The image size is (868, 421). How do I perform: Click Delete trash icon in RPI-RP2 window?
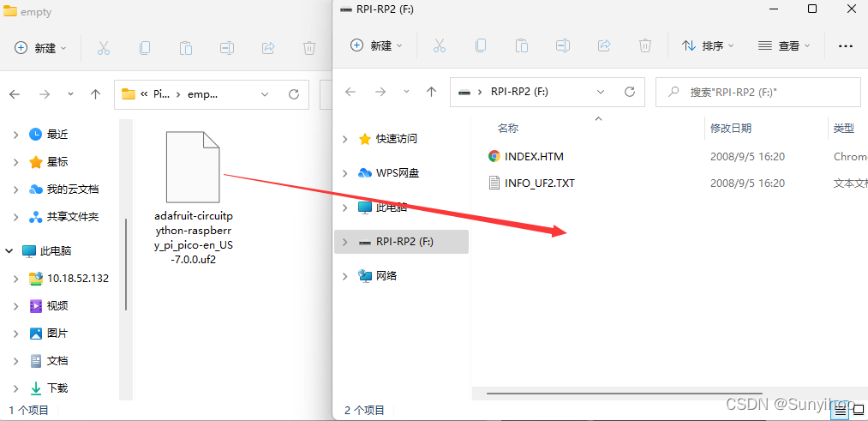[645, 46]
